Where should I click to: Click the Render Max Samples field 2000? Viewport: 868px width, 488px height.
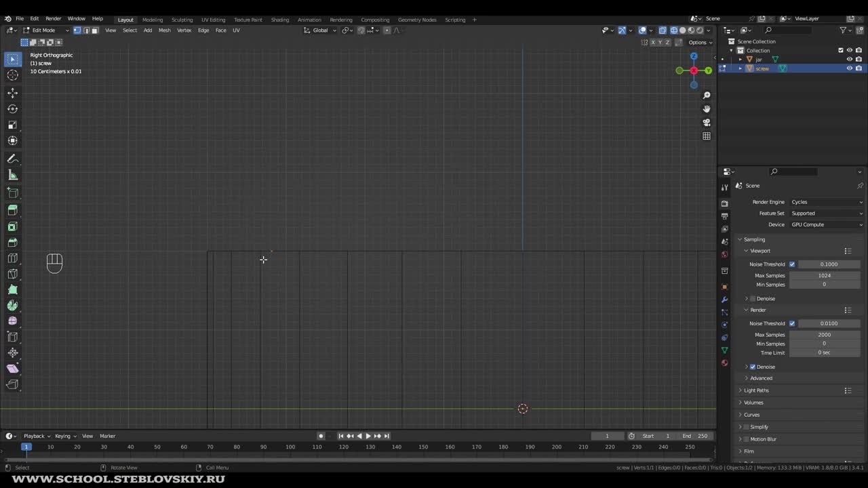(x=825, y=335)
